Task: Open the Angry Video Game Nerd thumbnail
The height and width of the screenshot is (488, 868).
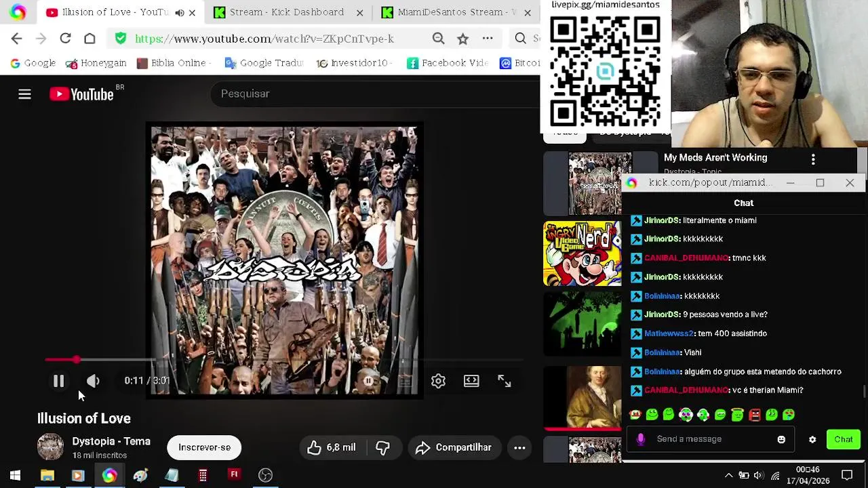Action: click(582, 253)
